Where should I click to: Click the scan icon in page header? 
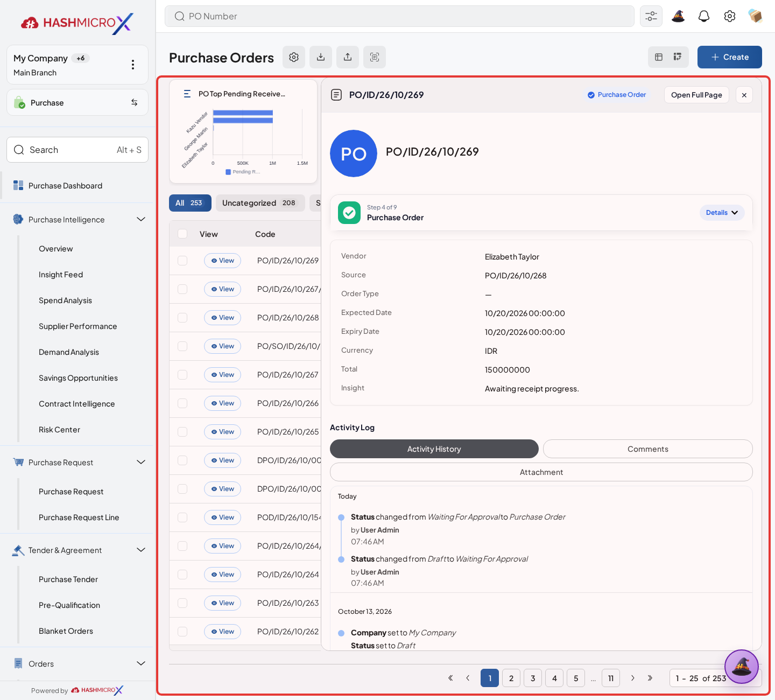pos(375,57)
